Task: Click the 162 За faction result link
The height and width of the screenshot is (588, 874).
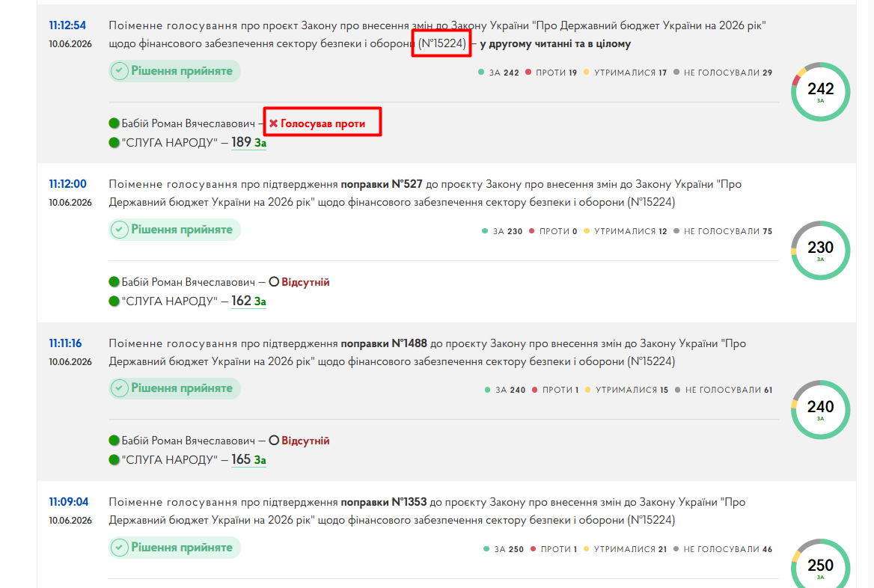Action: (248, 301)
